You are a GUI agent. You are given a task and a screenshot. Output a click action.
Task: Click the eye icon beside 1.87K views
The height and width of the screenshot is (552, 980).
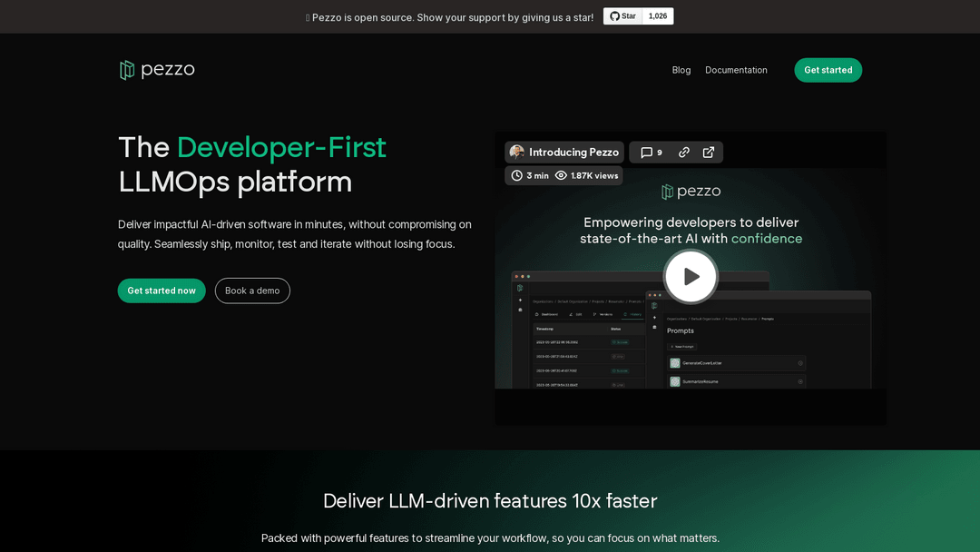point(562,175)
